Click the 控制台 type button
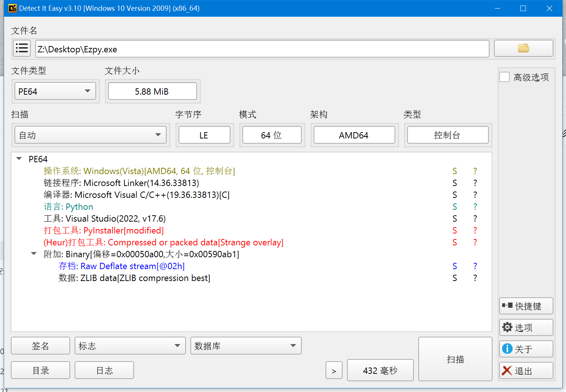566x392 pixels. point(448,135)
